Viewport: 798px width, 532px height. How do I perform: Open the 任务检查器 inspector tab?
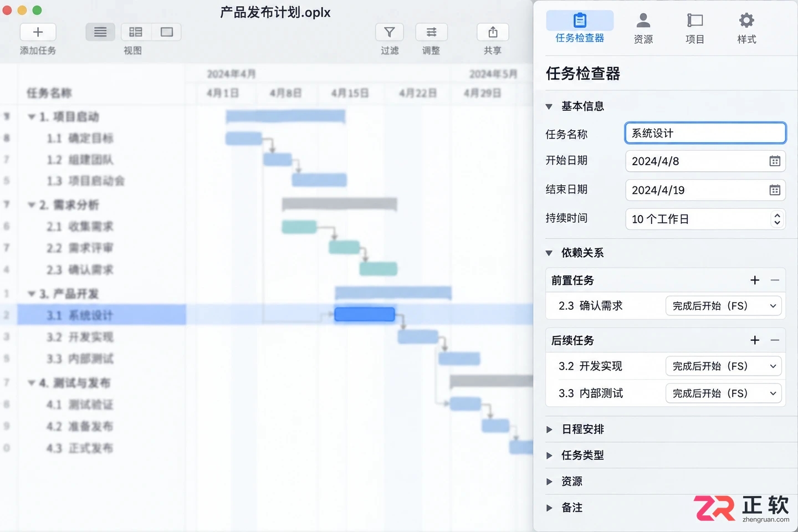click(x=580, y=28)
